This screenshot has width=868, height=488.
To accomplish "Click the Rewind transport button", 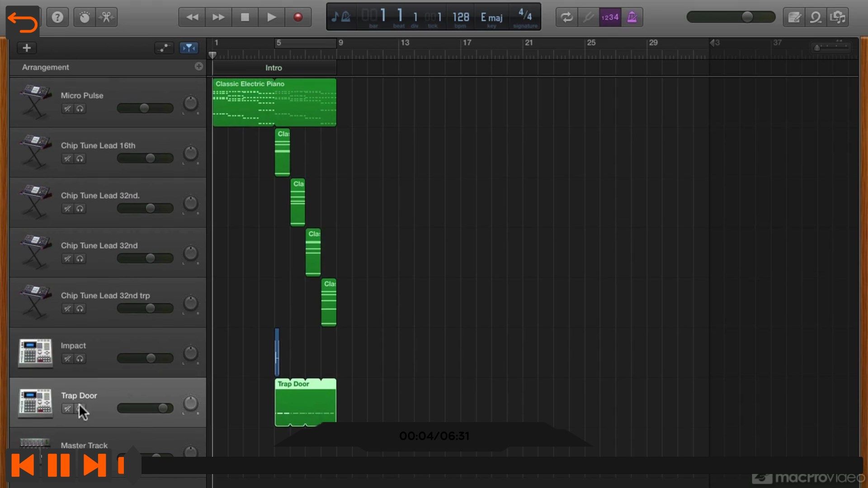I will click(192, 17).
